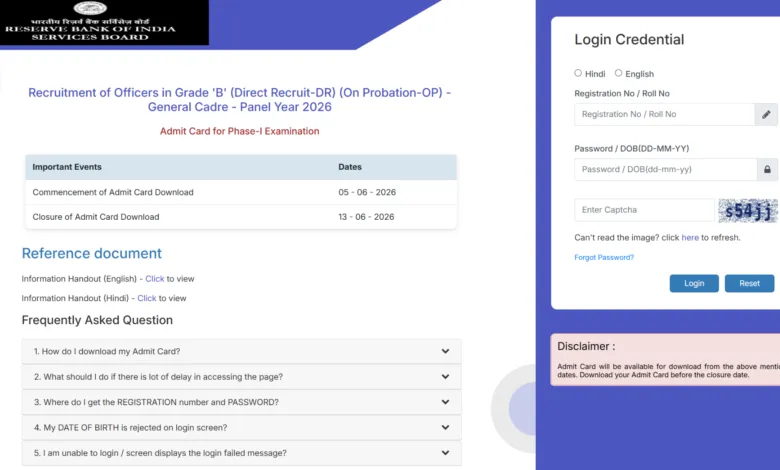
Task: Expand FAQ 2 about delay in accessing the page
Action: pos(241,376)
